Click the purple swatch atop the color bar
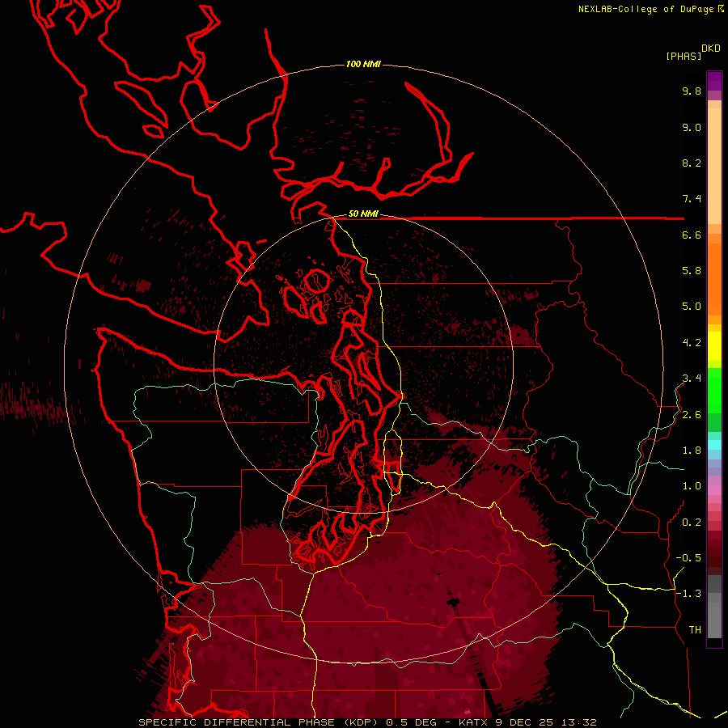 [x=714, y=81]
